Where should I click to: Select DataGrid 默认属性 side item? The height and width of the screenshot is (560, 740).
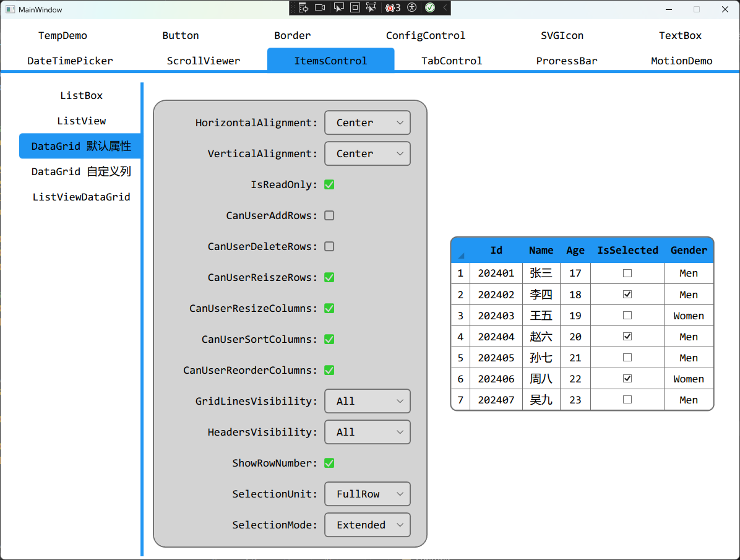(x=80, y=146)
